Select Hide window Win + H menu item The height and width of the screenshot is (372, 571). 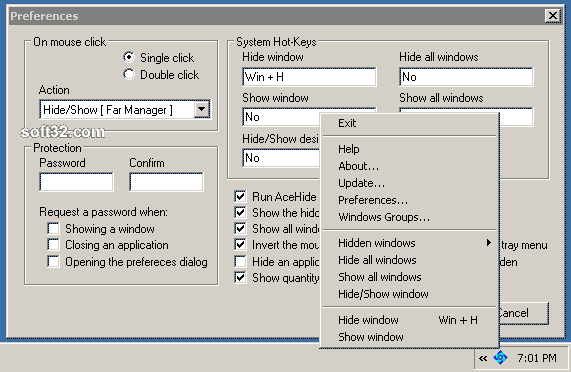pos(409,320)
